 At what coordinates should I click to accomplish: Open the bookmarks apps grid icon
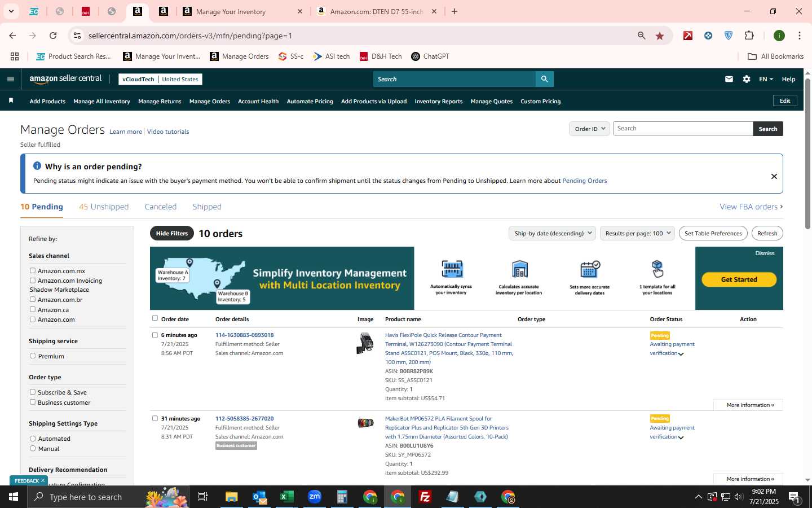coord(15,56)
